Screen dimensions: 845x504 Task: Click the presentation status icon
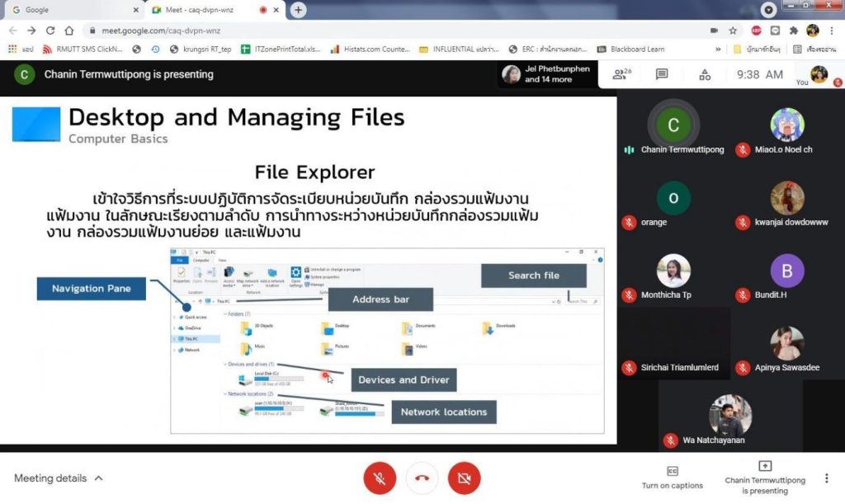click(x=764, y=467)
